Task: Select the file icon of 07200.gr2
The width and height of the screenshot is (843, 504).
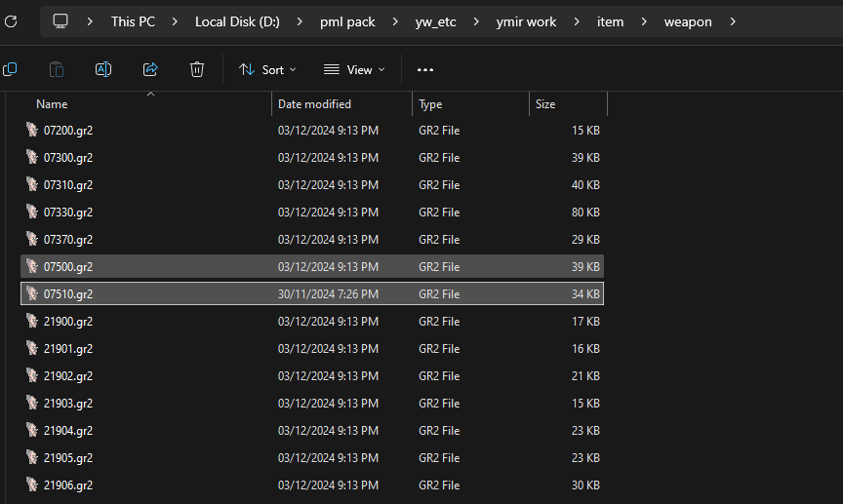Action: (x=32, y=130)
